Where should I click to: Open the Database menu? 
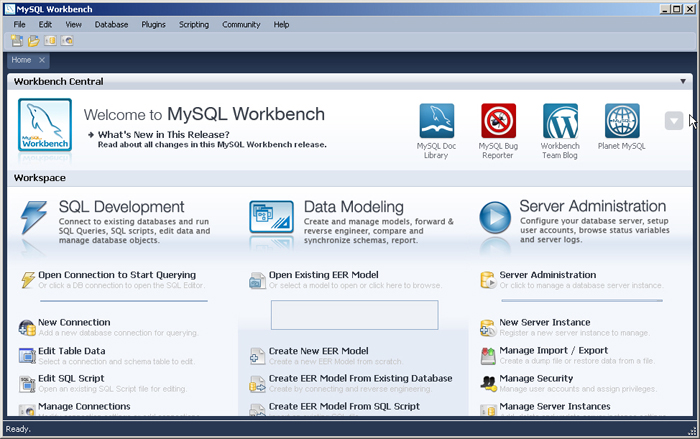tap(111, 25)
